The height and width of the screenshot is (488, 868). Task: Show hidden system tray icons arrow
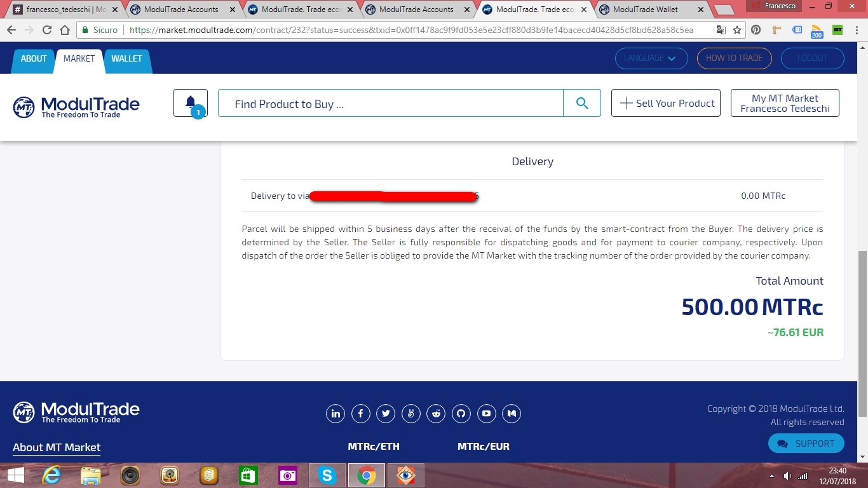[772, 476]
